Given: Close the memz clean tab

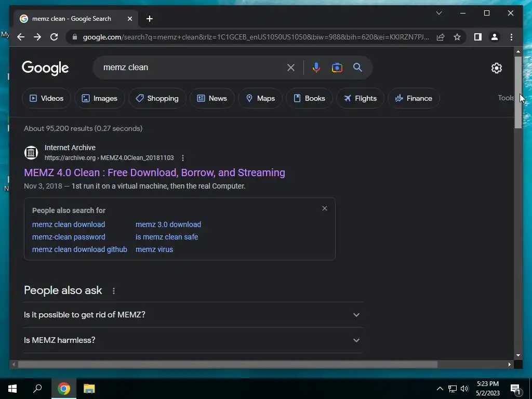Looking at the screenshot, I should [129, 19].
